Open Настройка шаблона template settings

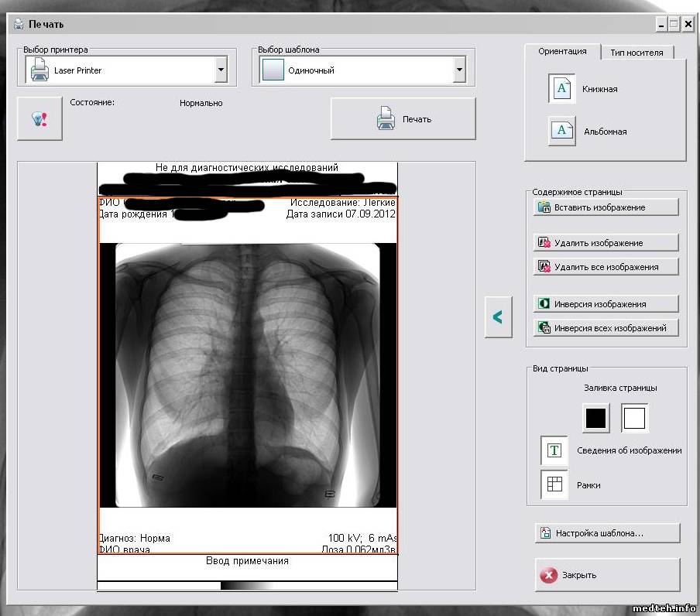point(607,533)
